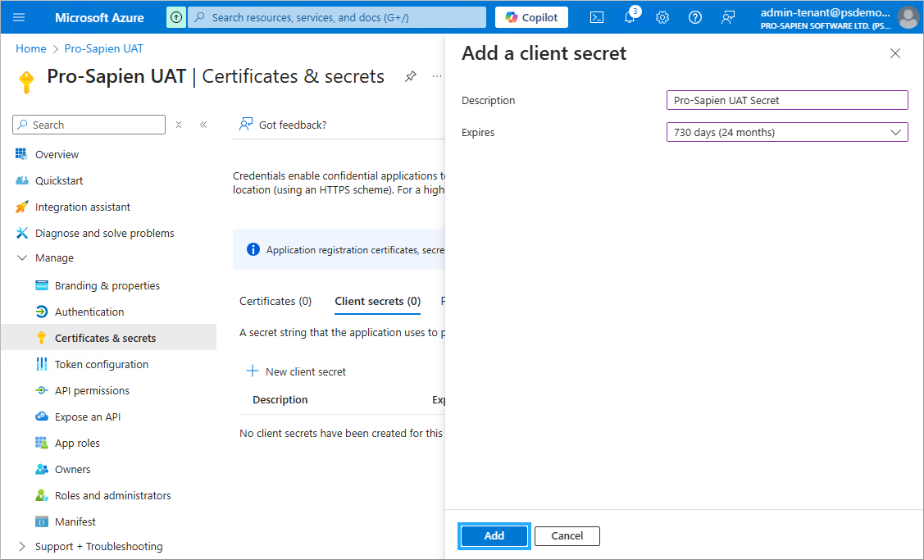The width and height of the screenshot is (924, 560).
Task: Collapse the Manage section
Action: (22, 257)
